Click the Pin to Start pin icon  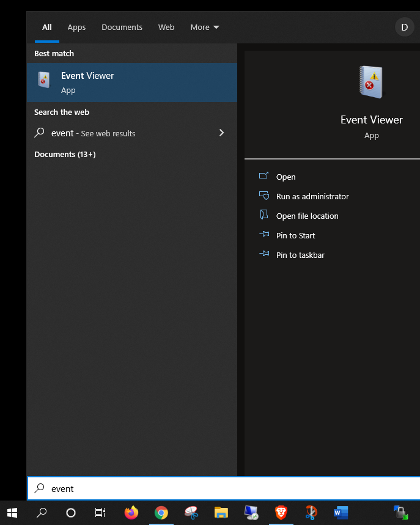point(264,234)
